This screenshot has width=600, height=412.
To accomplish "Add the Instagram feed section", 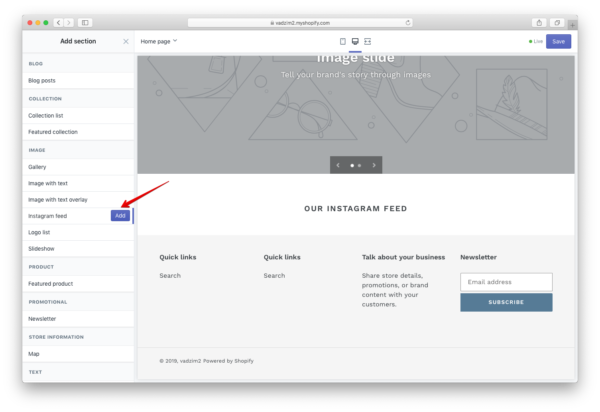I will 120,215.
